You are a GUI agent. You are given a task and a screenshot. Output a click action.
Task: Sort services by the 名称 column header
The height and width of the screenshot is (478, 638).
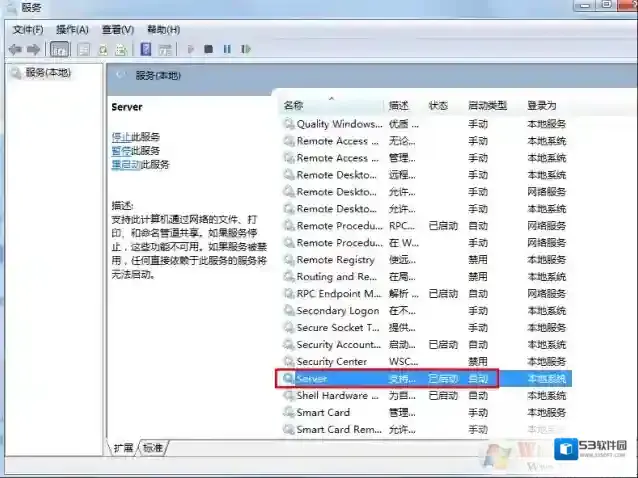(293, 105)
